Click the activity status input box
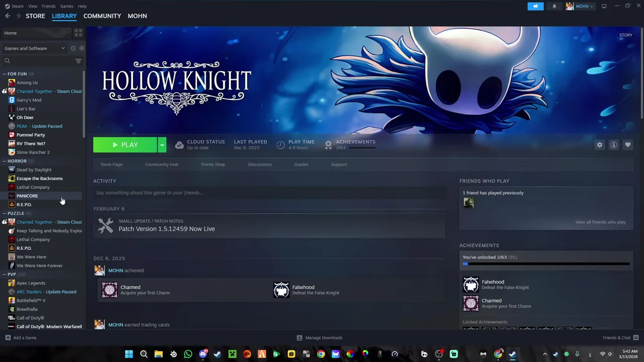 (x=269, y=193)
